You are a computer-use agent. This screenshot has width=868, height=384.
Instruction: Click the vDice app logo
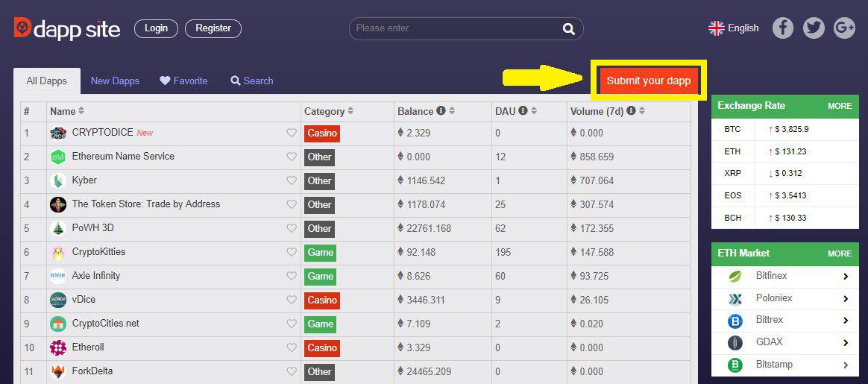[x=58, y=300]
